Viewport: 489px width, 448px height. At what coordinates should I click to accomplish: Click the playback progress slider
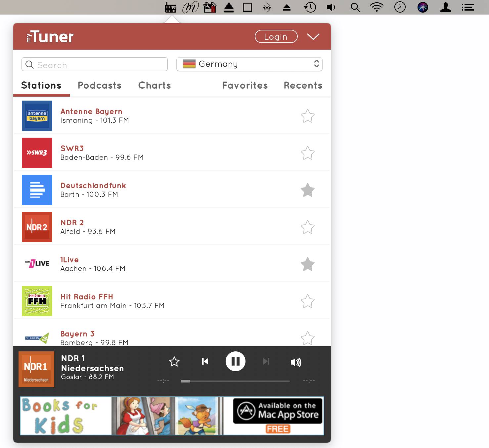[x=235, y=381]
